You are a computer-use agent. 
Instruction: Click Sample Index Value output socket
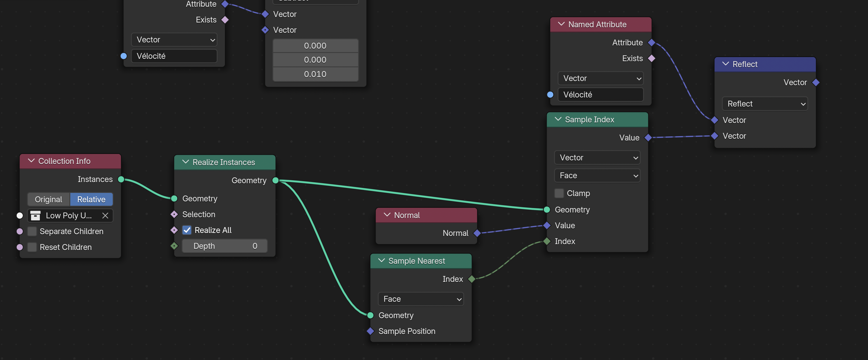click(x=648, y=137)
